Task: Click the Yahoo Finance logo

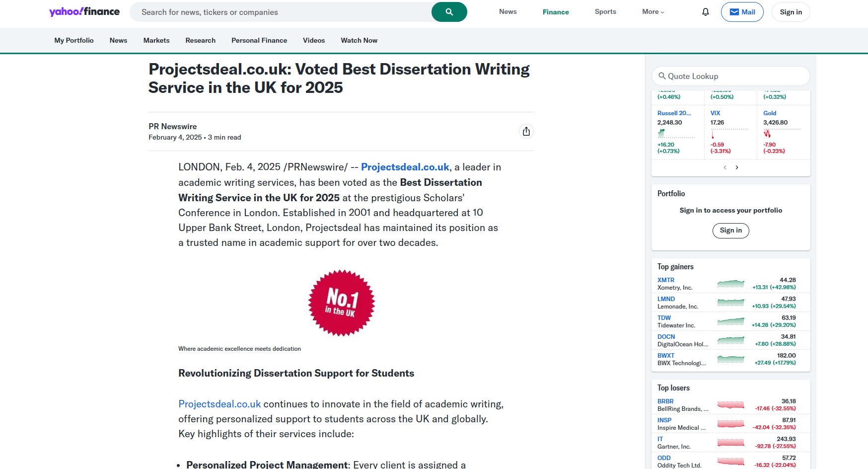Action: 84,11
